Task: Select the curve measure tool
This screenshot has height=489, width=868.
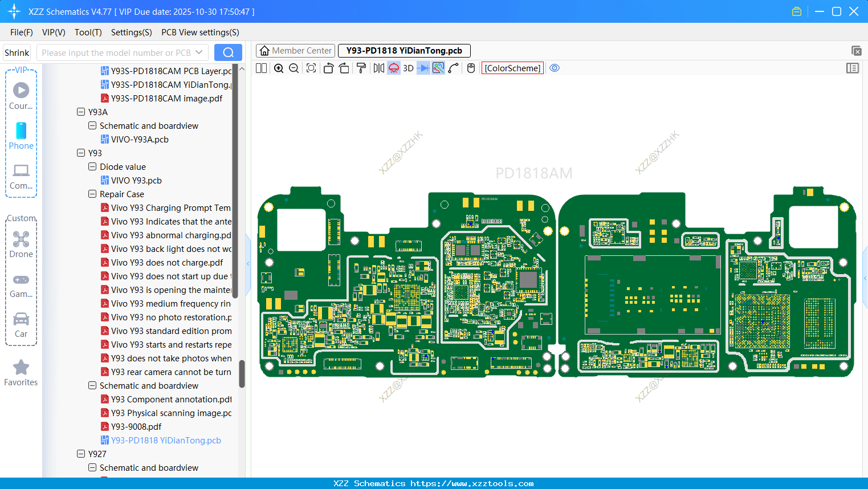Action: coord(454,68)
